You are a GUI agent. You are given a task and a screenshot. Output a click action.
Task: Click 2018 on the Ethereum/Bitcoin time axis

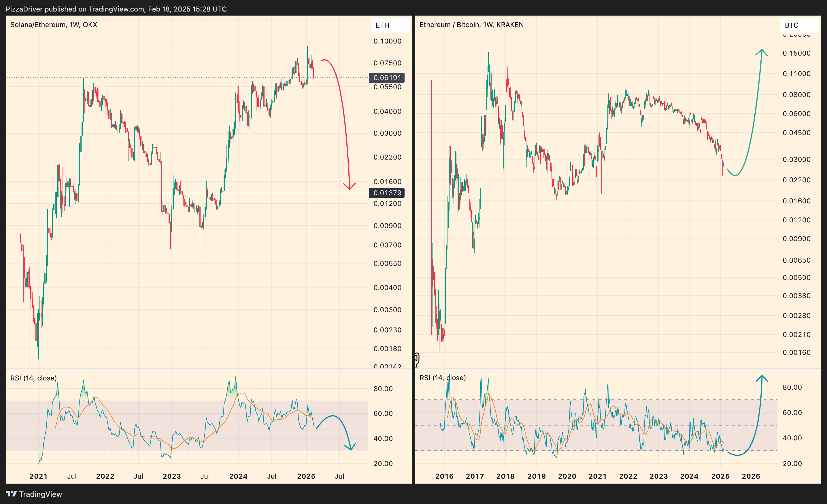click(x=505, y=476)
